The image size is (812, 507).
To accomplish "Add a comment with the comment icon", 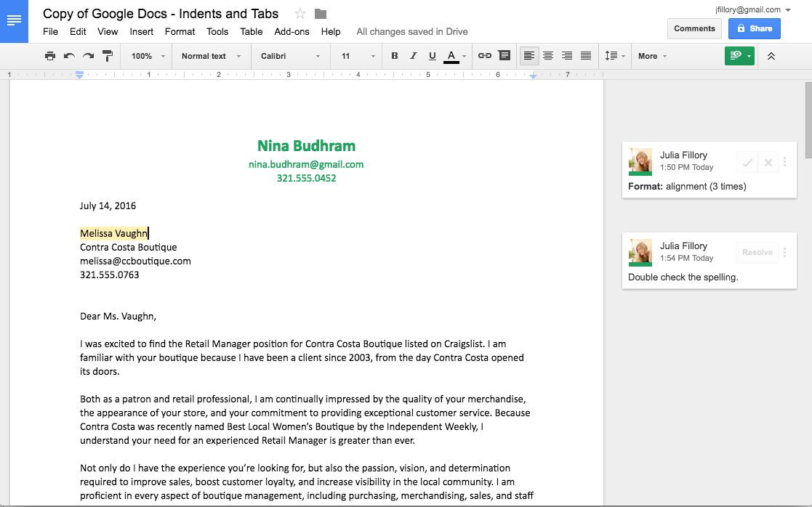I will point(505,56).
